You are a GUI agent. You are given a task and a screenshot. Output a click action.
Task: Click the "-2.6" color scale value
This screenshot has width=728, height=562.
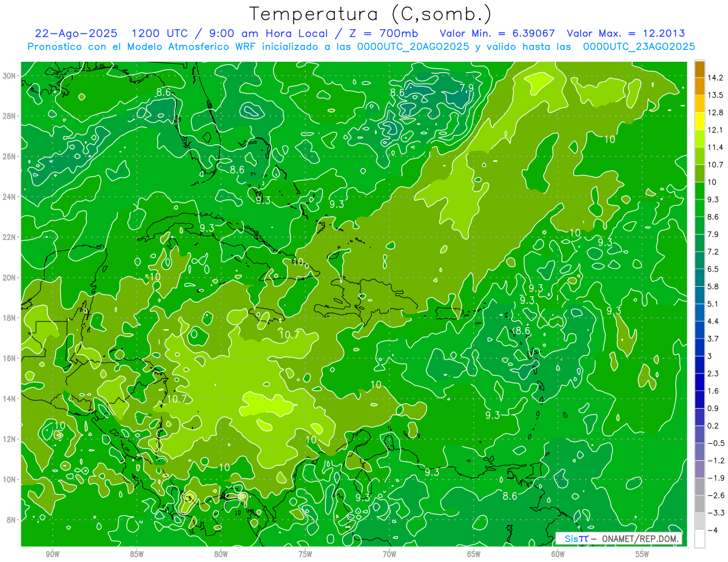[716, 495]
